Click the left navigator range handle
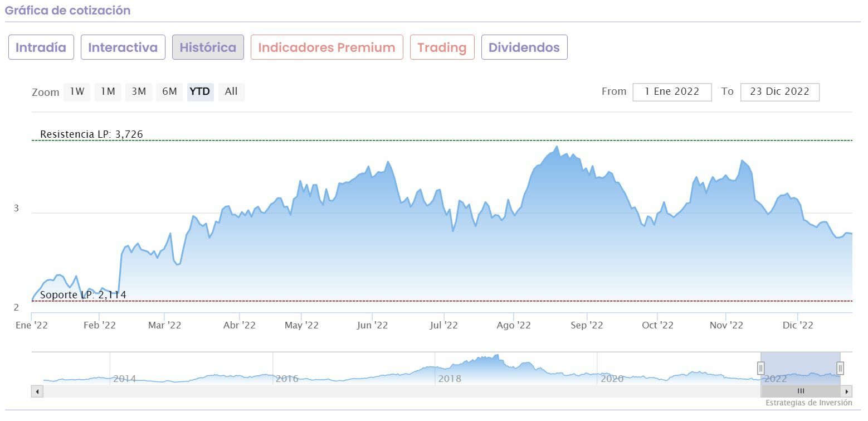This screenshot has height=421, width=868. tap(760, 368)
